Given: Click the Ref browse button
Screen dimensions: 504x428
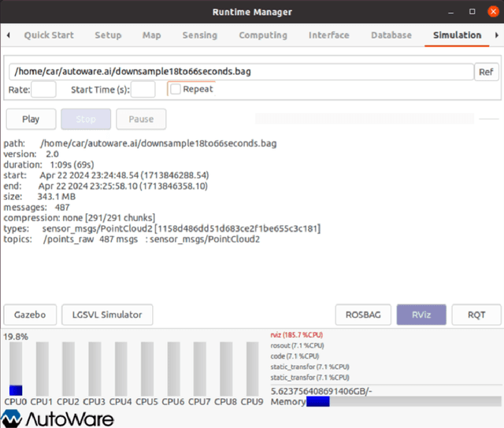Looking at the screenshot, I should click(x=487, y=72).
